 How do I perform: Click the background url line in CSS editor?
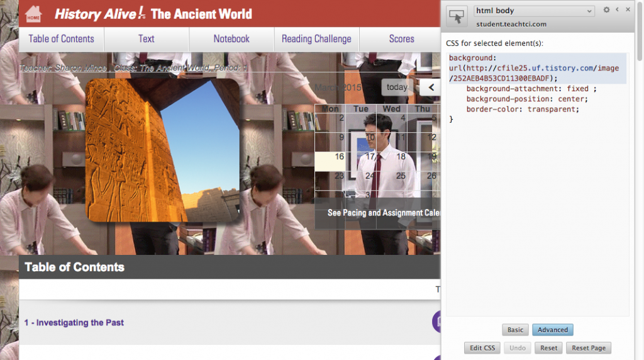tap(536, 68)
